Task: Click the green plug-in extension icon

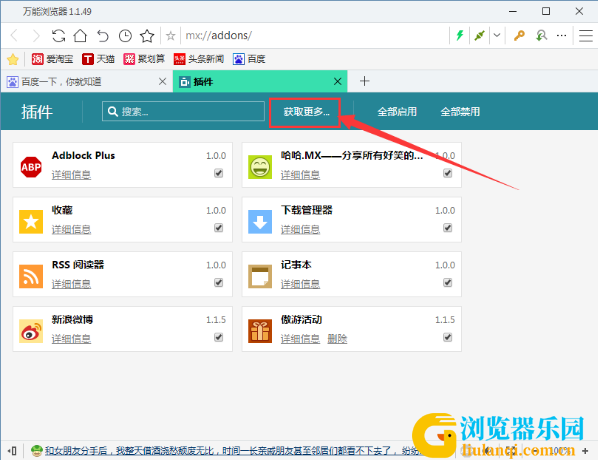Action: tap(479, 35)
